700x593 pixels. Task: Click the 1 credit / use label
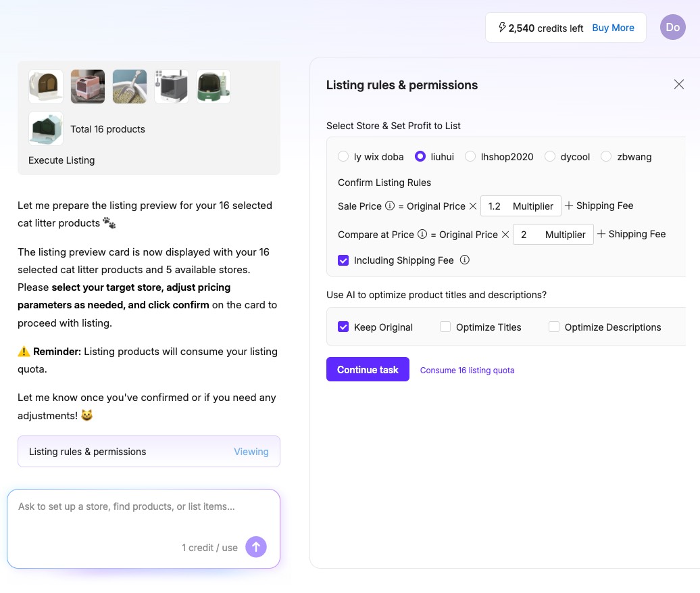click(210, 548)
